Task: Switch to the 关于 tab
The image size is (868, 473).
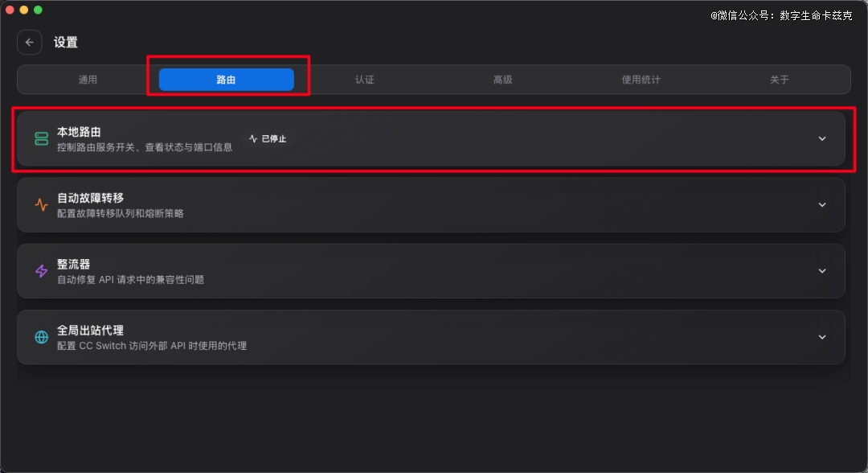Action: [x=779, y=80]
